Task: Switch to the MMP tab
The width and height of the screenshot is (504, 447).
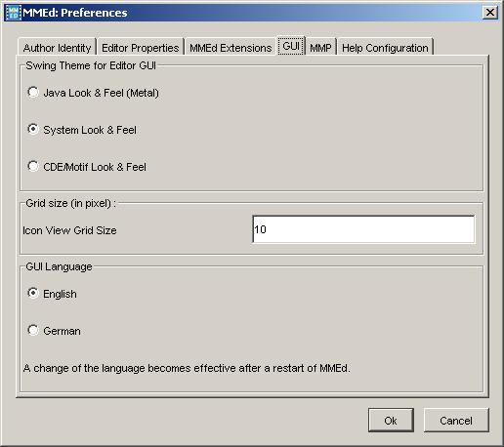Action: 320,48
